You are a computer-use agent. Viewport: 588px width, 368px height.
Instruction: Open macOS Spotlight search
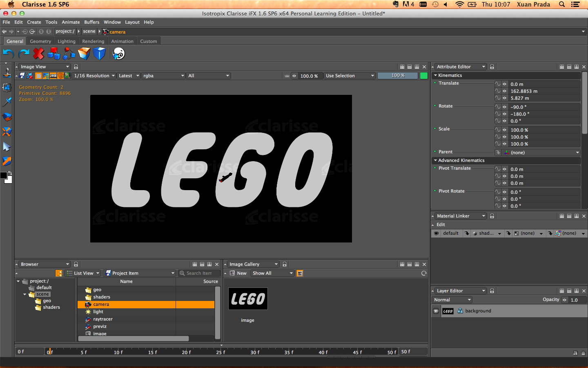562,4
